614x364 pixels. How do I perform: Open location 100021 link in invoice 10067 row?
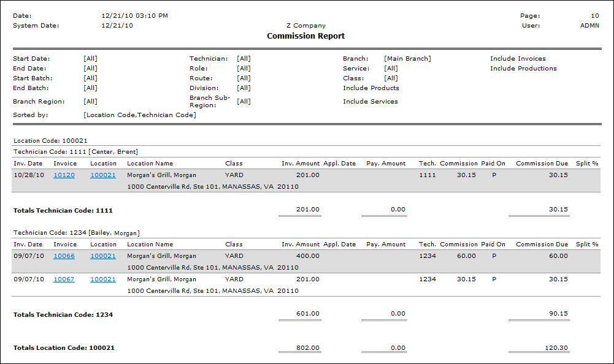[102, 279]
